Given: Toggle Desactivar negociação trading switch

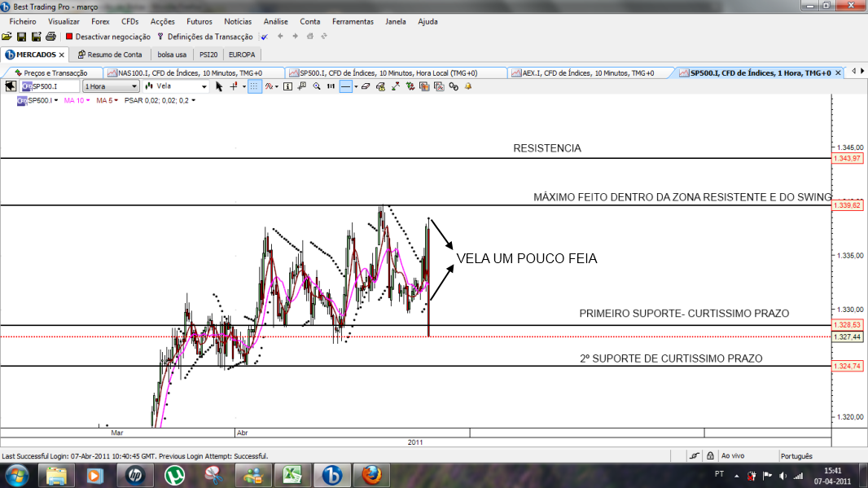Looking at the screenshot, I should click(x=108, y=37).
